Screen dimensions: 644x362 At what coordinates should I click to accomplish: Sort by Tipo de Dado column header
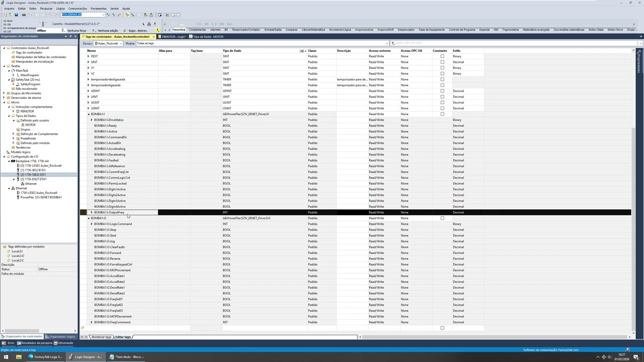point(264,51)
